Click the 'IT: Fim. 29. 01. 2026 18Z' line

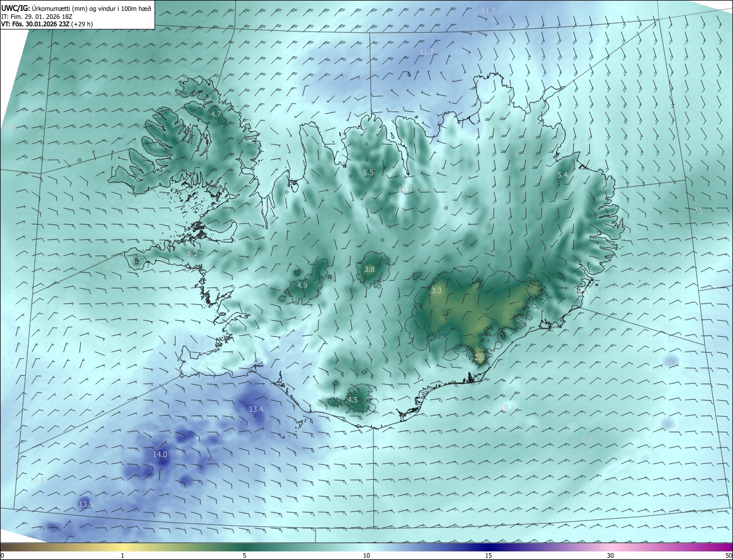36,17
